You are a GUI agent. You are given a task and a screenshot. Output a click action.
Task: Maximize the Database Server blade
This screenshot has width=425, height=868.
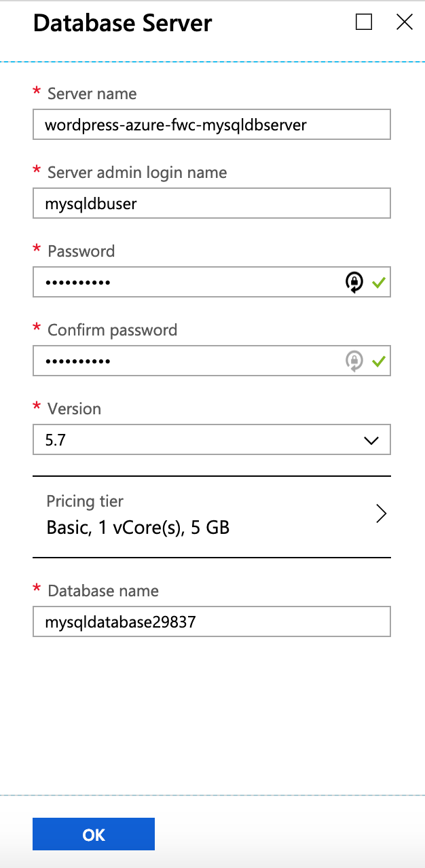[x=364, y=22]
